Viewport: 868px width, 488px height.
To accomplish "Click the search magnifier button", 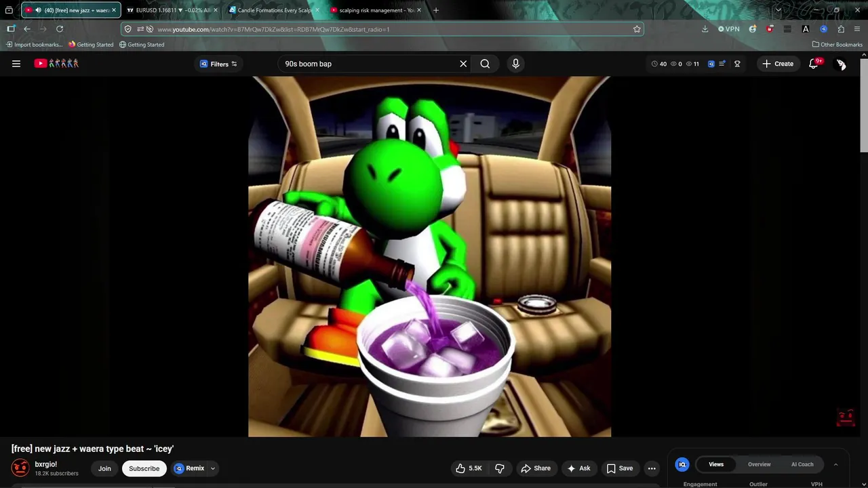I will tap(485, 64).
